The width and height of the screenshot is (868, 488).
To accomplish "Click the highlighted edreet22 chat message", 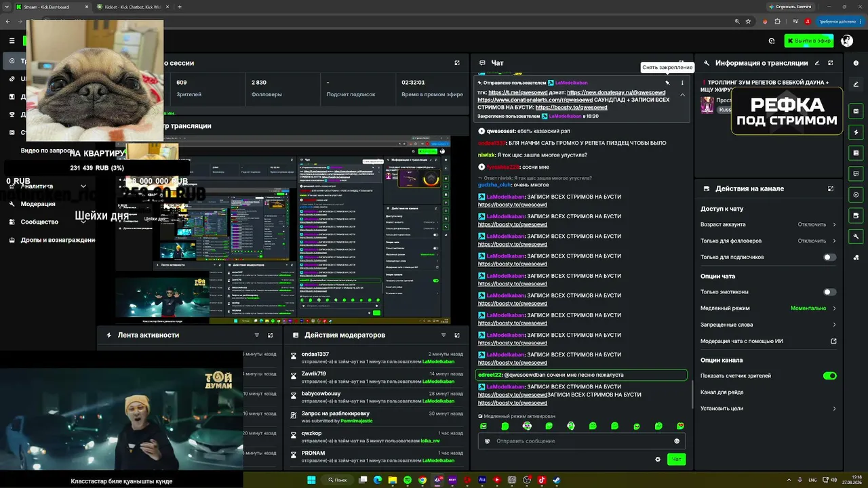I will pyautogui.click(x=582, y=375).
